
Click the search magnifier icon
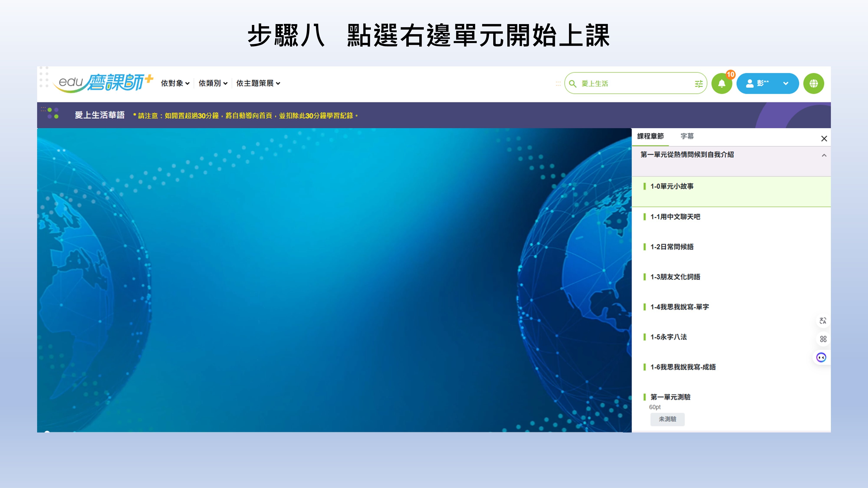pyautogui.click(x=573, y=84)
